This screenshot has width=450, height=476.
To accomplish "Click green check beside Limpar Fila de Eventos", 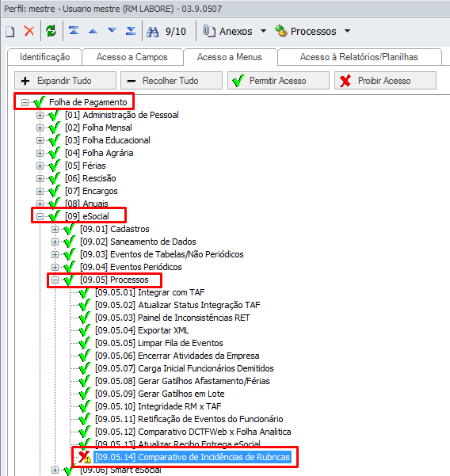I will [x=85, y=343].
